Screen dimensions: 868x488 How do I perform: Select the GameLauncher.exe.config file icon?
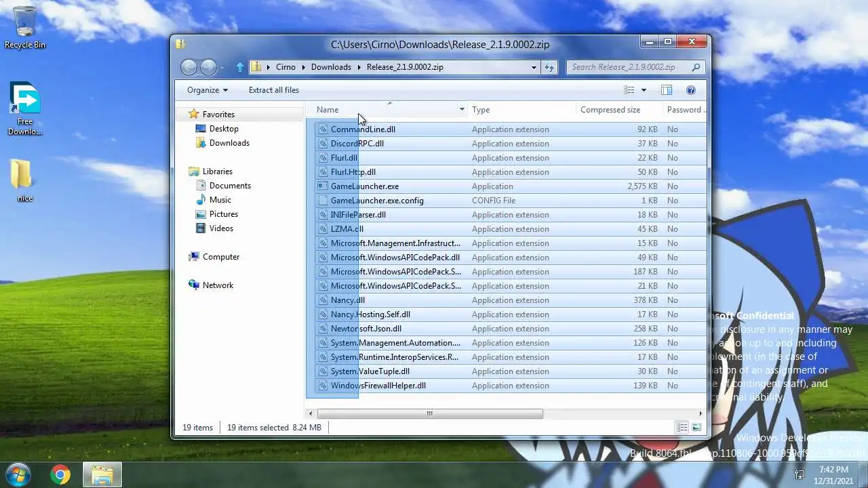323,201
